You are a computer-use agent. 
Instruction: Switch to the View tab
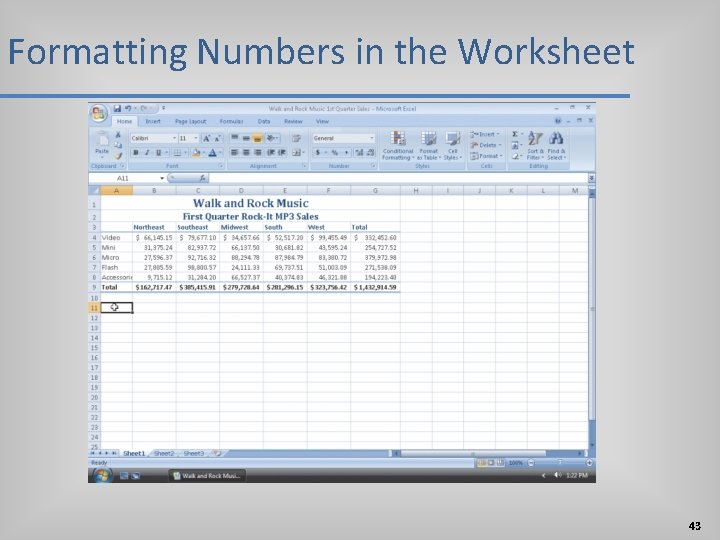pos(322,121)
